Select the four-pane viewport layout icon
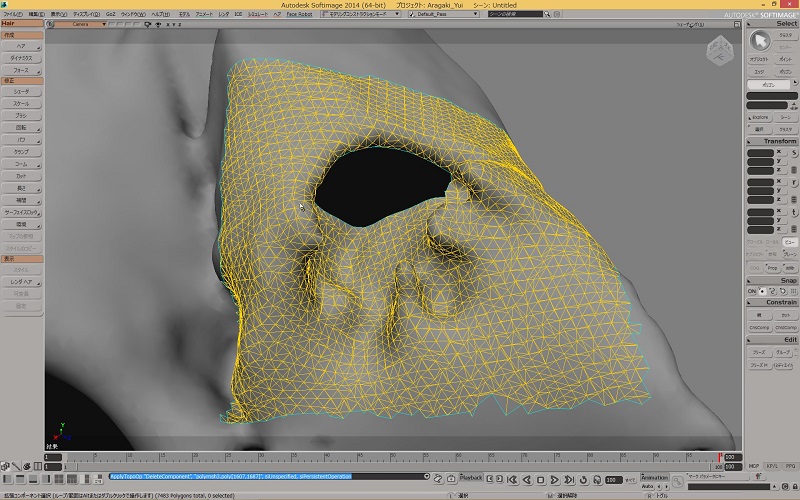Viewport: 800px width, 500px height. point(59,479)
